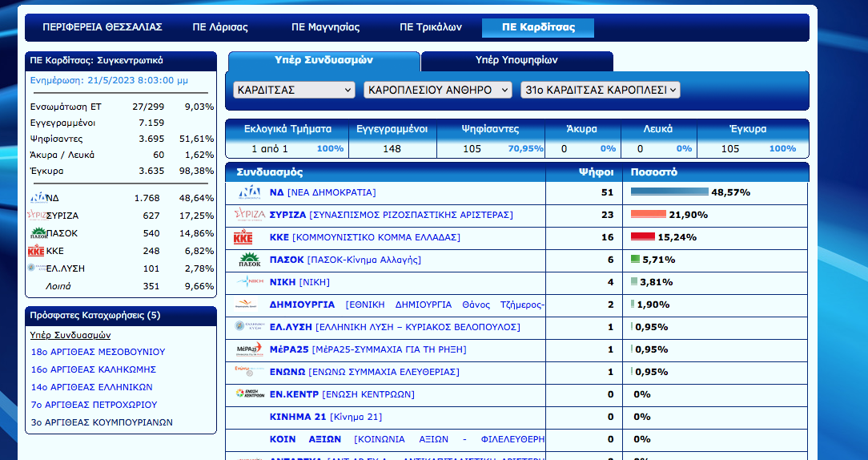The image size is (868, 460).
Task: Expand the 31ο ΚΑΡΔΙΤΣΑΣ polling station dropdown
Action: [x=600, y=90]
